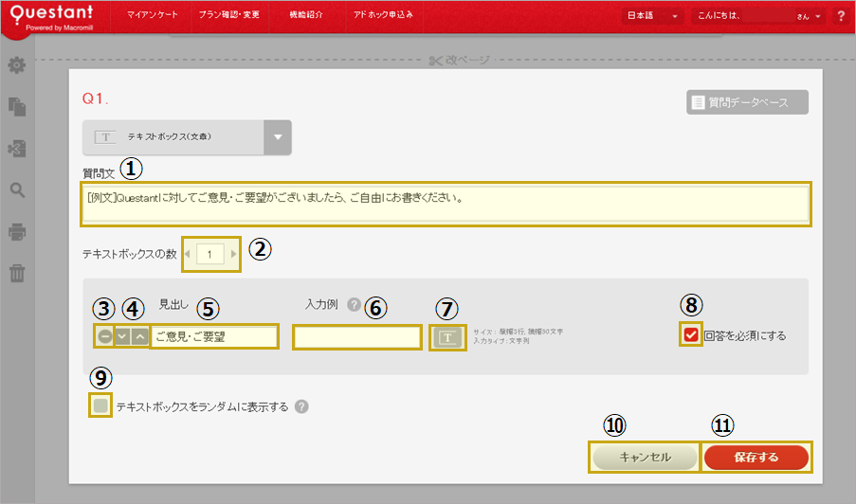Click the 保存する button

(756, 458)
